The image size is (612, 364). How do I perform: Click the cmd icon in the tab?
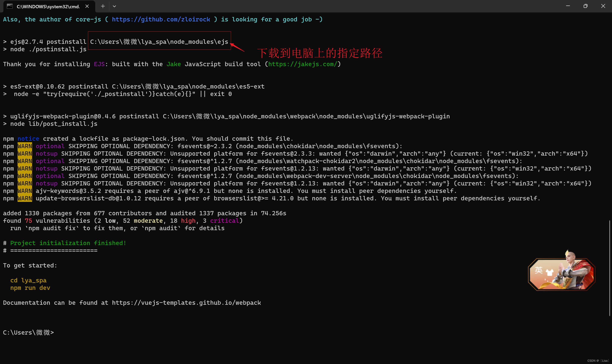[x=10, y=6]
